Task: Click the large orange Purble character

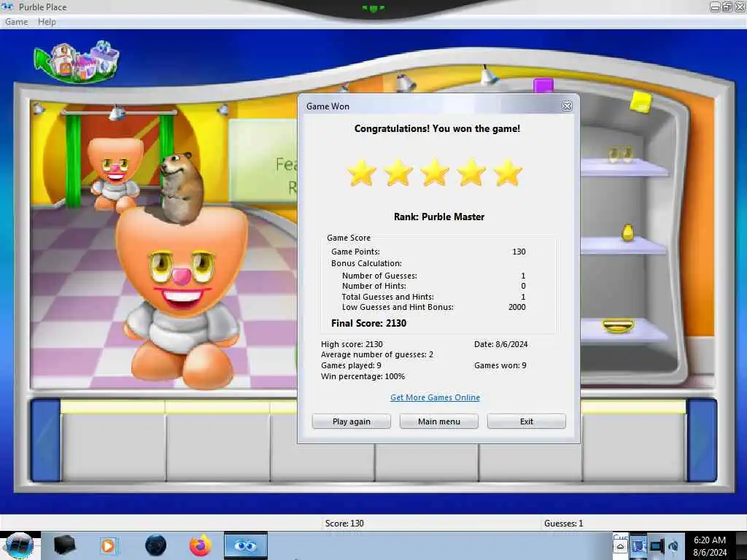Action: 182,297
